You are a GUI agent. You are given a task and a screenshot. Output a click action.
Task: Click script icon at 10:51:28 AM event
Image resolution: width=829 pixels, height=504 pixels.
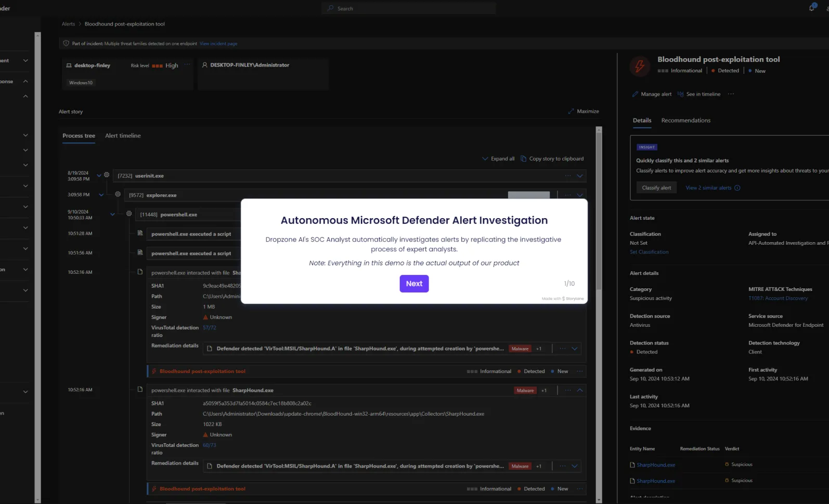pos(140,233)
